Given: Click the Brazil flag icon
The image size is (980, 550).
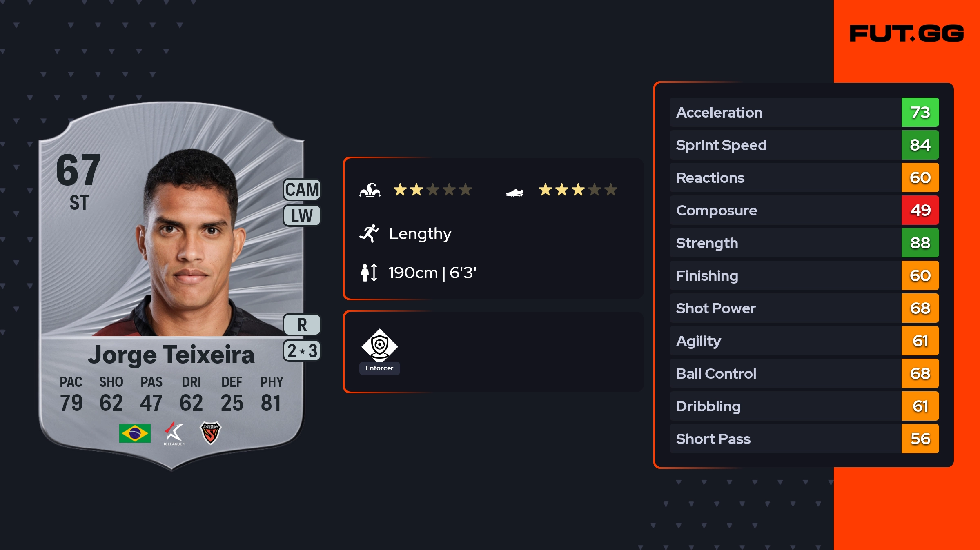Looking at the screenshot, I should pyautogui.click(x=135, y=433).
